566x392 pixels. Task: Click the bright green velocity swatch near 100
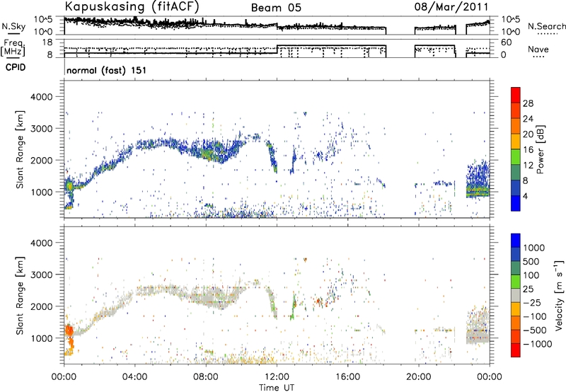point(516,282)
